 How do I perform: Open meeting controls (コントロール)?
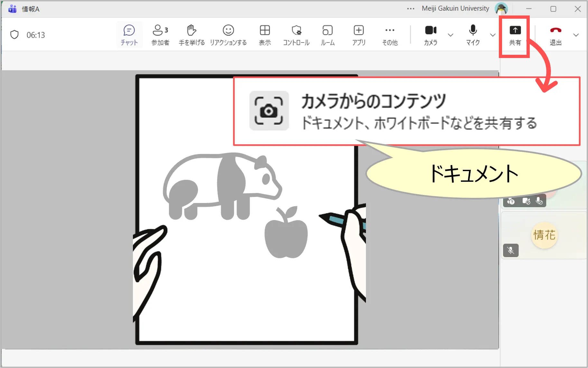point(296,35)
